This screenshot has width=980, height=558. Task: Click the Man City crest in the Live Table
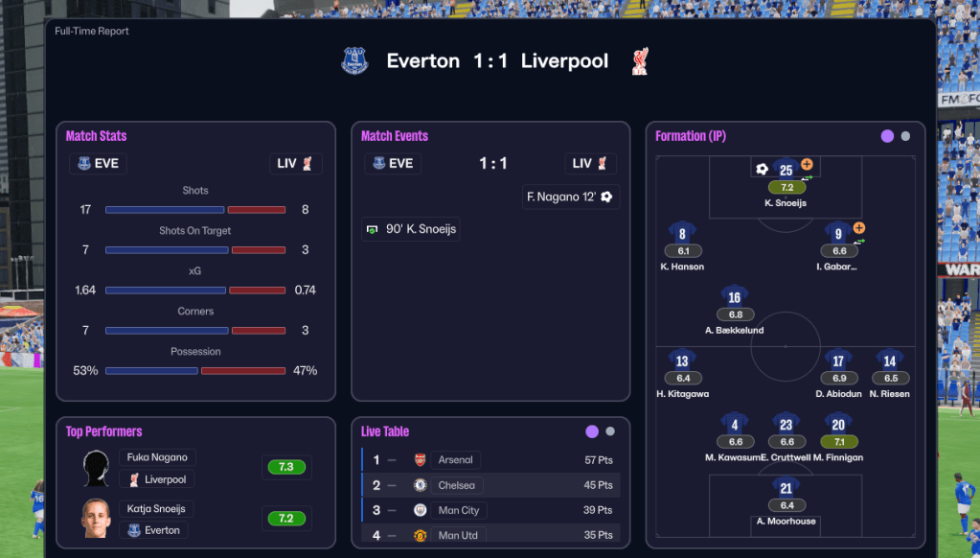(420, 510)
